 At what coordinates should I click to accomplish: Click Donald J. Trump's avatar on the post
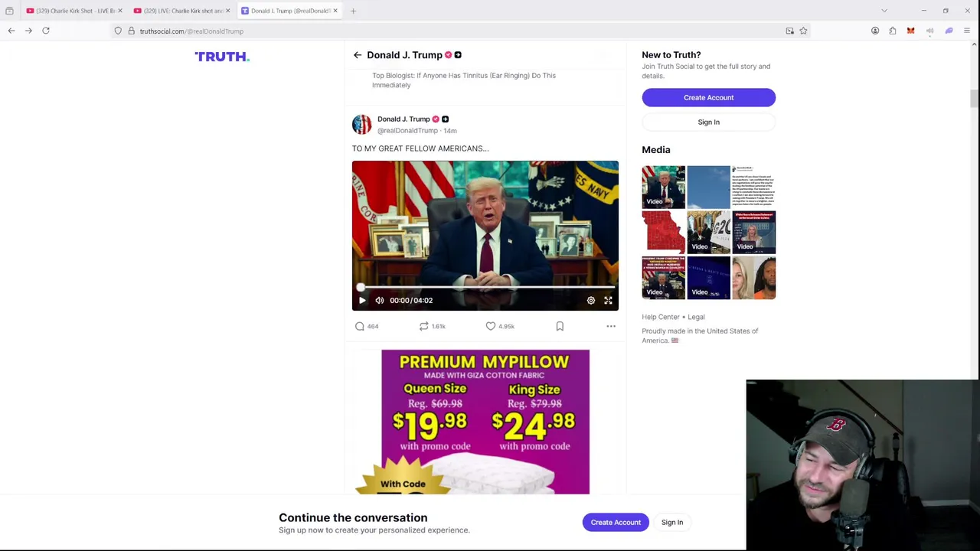point(361,124)
